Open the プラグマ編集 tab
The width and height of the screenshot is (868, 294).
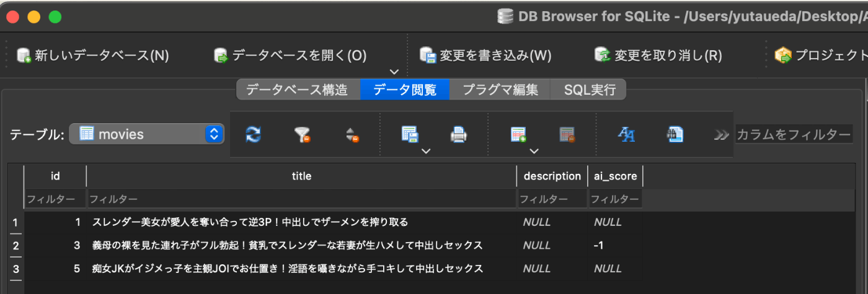[500, 90]
